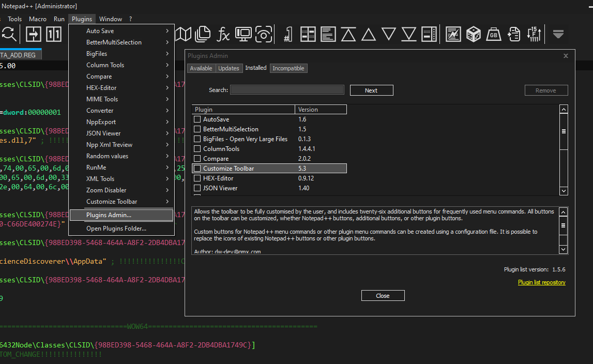Click the Close button in Plugins Admin

point(383,296)
